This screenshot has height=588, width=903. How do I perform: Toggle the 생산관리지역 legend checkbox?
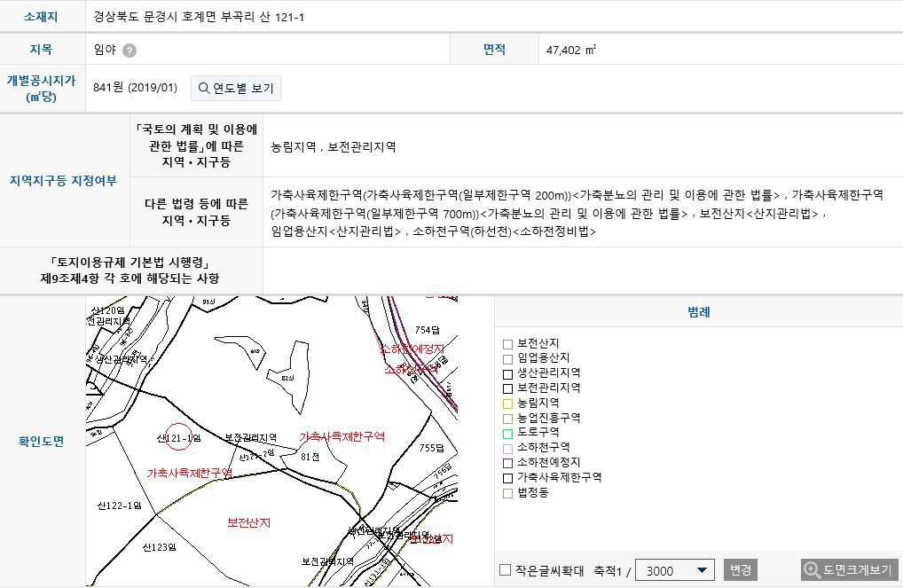(x=507, y=374)
